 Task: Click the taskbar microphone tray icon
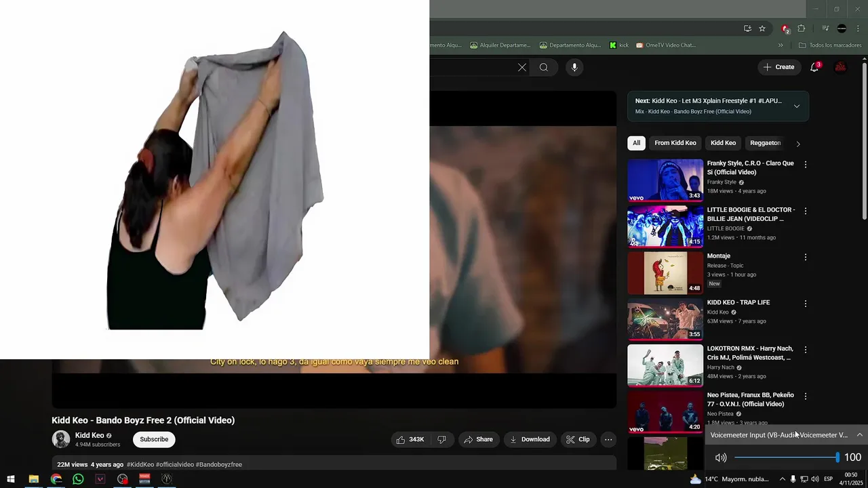tap(793, 479)
